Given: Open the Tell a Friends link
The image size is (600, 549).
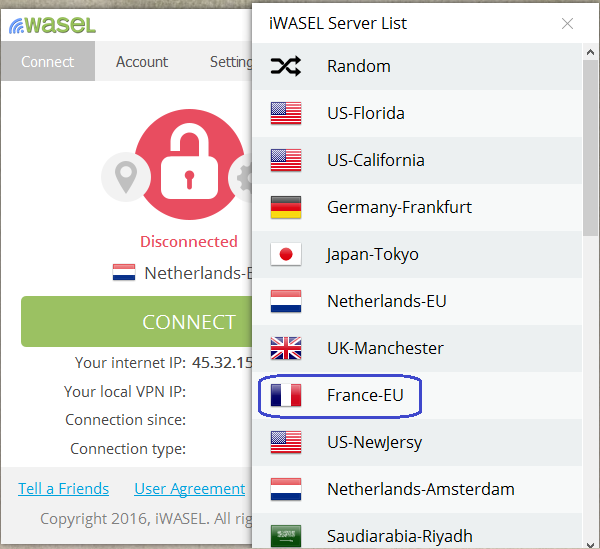Looking at the screenshot, I should point(64,489).
